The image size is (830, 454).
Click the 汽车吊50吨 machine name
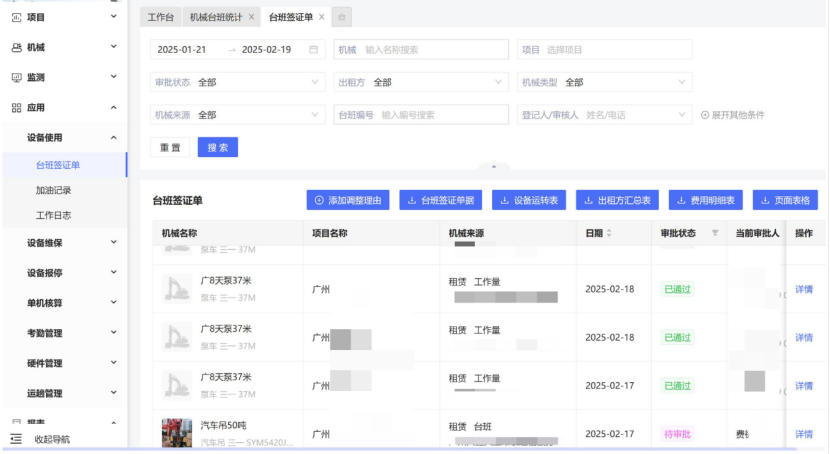pos(223,425)
